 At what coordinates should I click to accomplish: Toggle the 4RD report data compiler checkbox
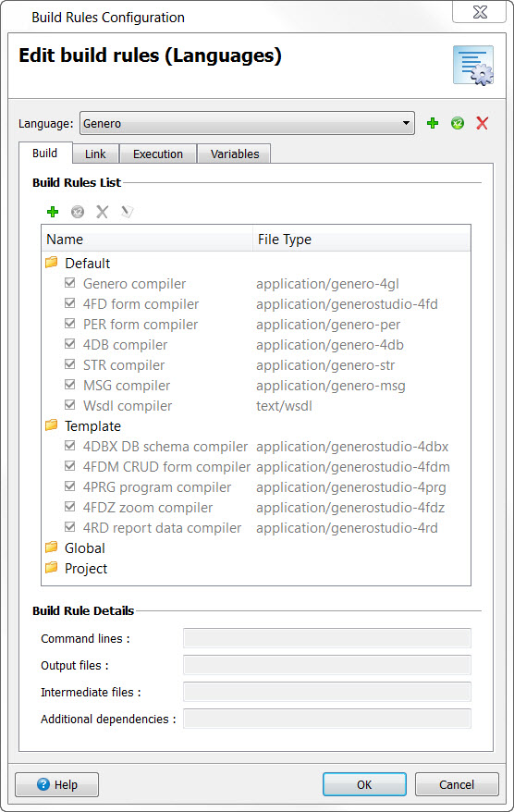(70, 527)
